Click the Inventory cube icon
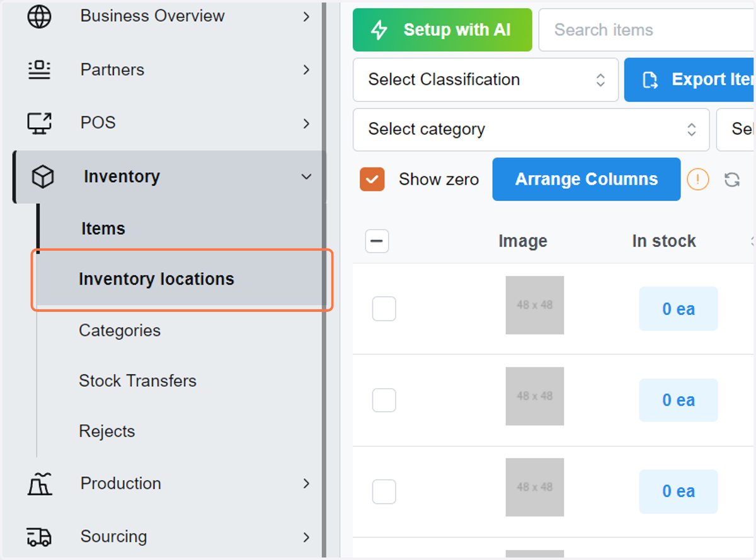 click(x=43, y=177)
